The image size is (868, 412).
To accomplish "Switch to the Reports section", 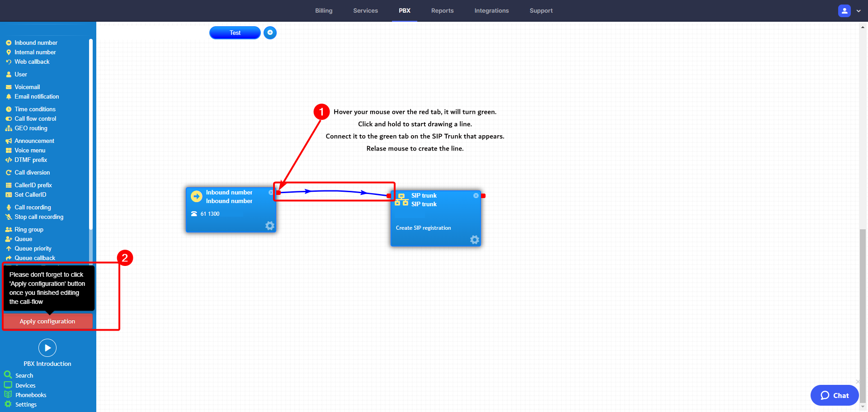I will coord(442,10).
